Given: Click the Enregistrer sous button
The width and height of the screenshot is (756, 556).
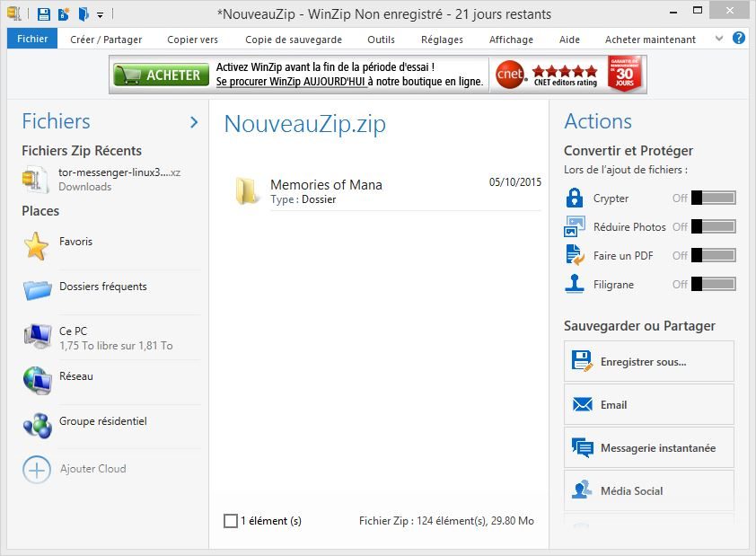Looking at the screenshot, I should (648, 361).
